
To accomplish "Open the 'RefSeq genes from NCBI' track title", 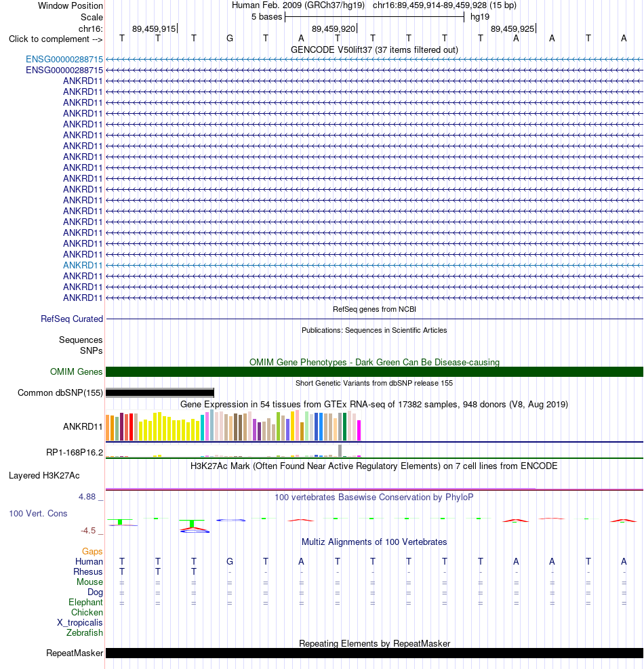I will click(374, 309).
